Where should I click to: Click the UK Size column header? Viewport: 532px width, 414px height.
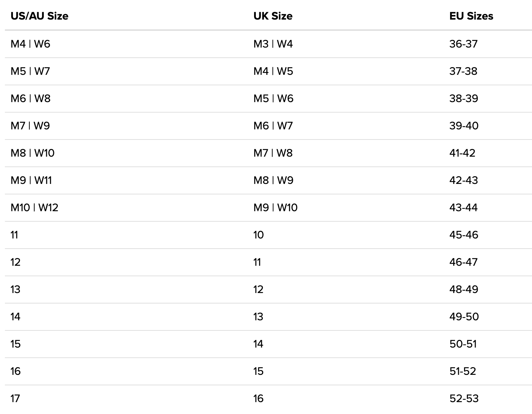[x=273, y=16]
